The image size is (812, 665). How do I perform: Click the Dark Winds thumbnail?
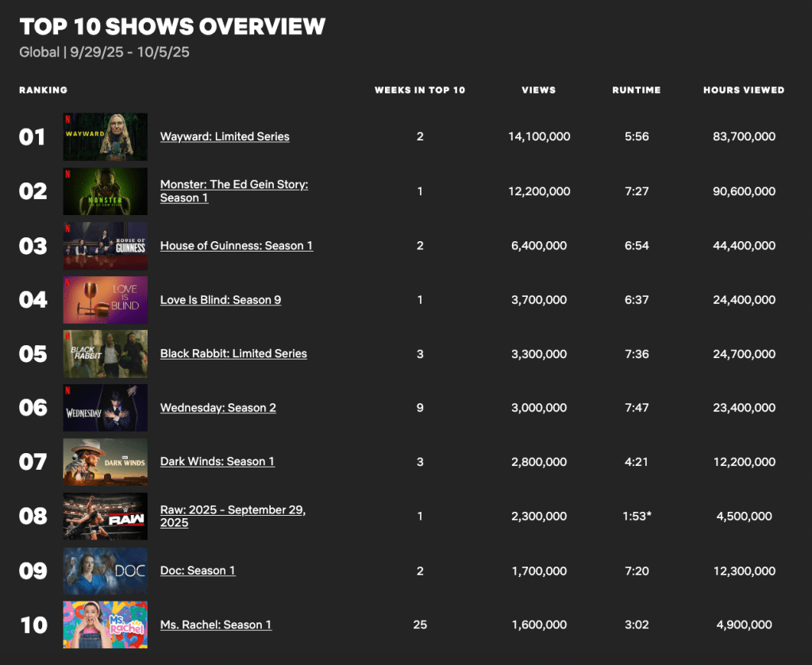pos(105,462)
